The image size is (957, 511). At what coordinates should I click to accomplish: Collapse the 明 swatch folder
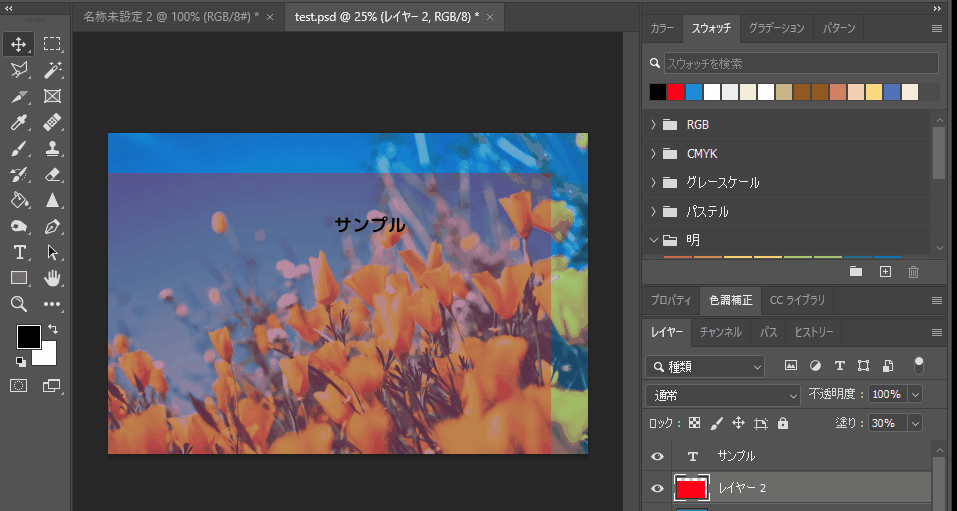654,240
